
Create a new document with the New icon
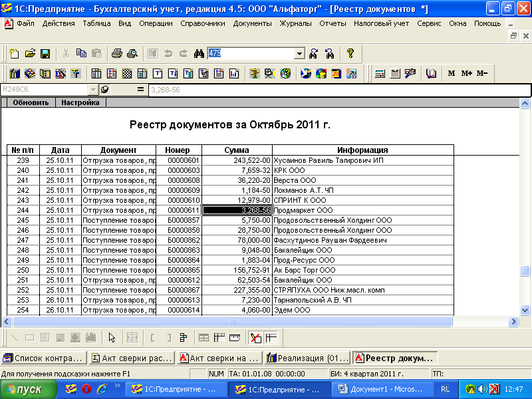pyautogui.click(x=14, y=54)
